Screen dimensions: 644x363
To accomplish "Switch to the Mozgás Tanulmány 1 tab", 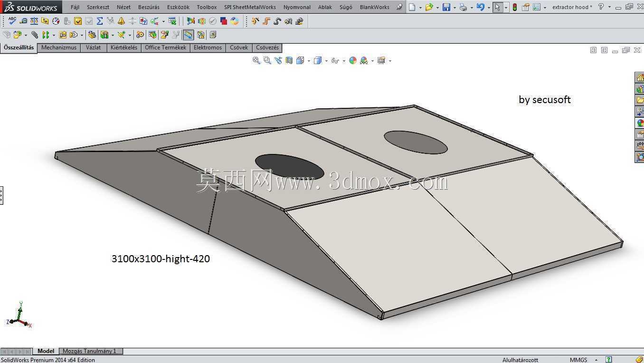I will point(90,351).
